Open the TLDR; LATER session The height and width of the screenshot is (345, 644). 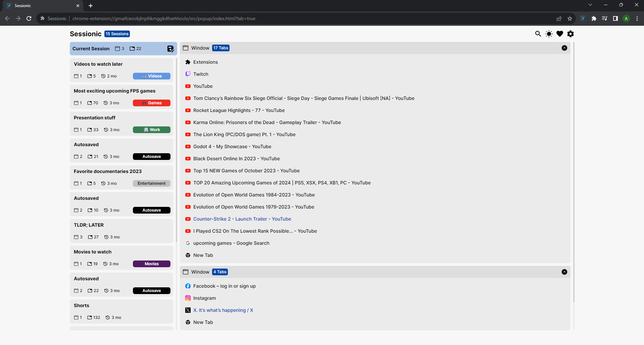(121, 231)
